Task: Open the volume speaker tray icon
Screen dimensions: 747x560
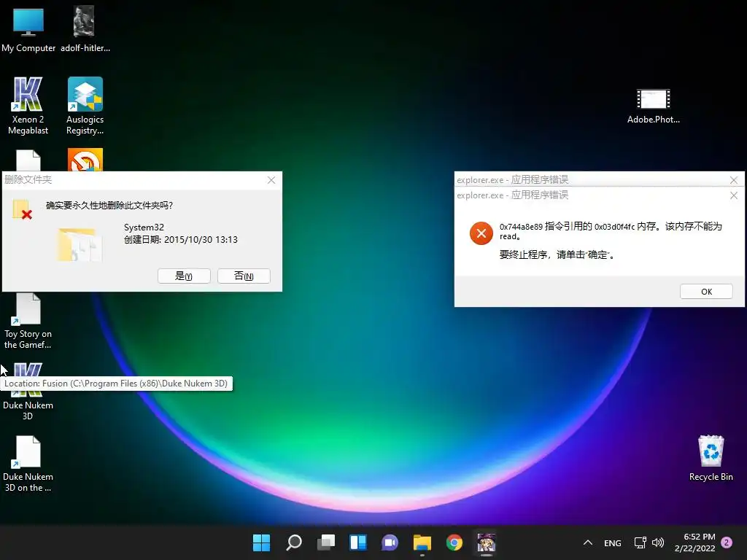Action: (x=658, y=542)
